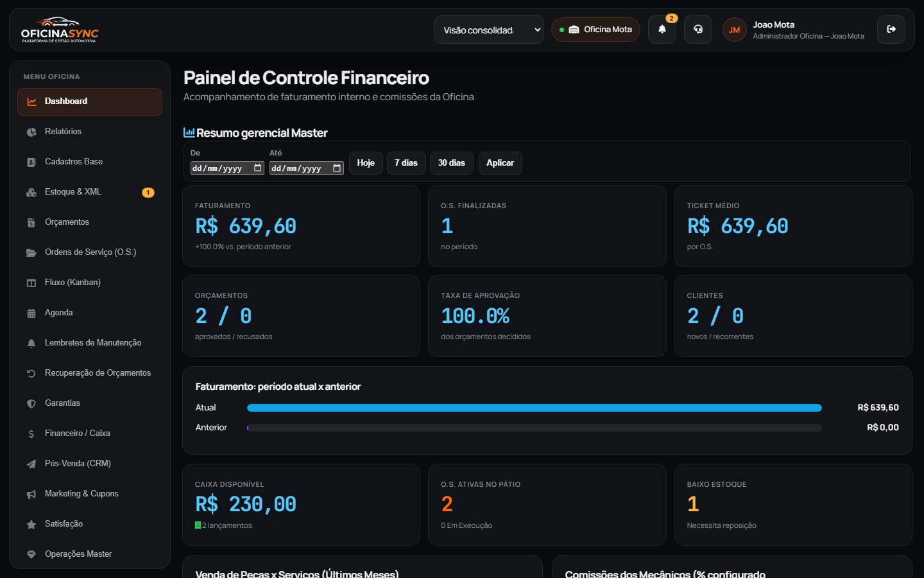Screen dimensions: 924x578
Task: Click the Ticket Médio card
Action: 793,226
